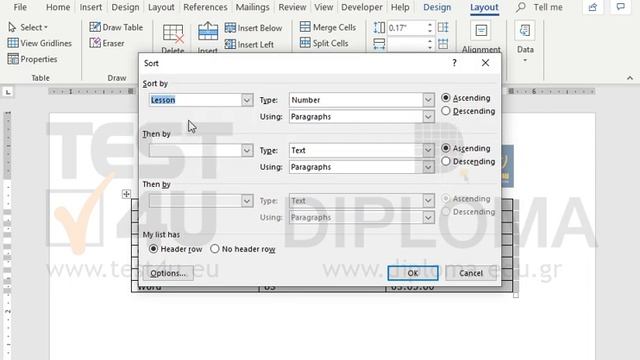Switch to Table Tools Design tab
Screen dimensions: 640x360
(x=437, y=7)
